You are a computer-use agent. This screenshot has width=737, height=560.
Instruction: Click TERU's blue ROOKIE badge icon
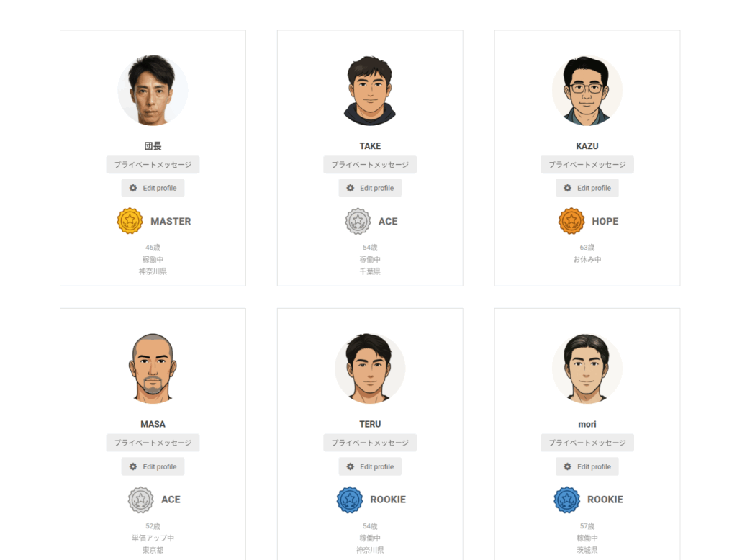(350, 500)
